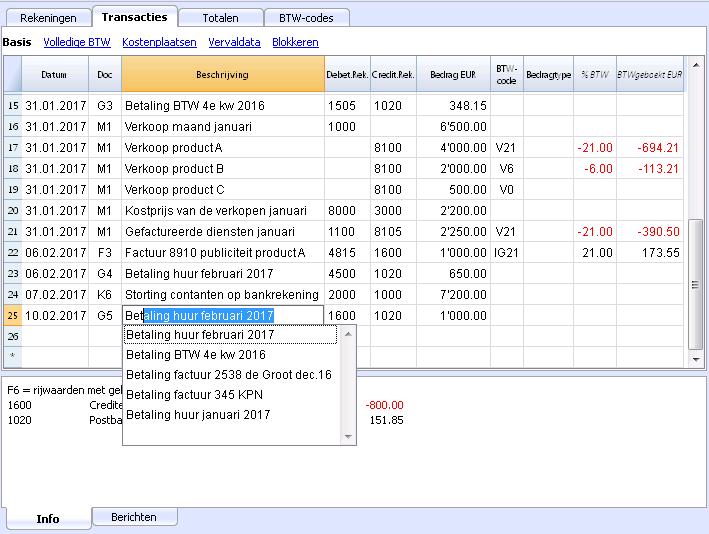Click suggestion list scroll down arrow
This screenshot has width=709, height=534.
point(348,437)
